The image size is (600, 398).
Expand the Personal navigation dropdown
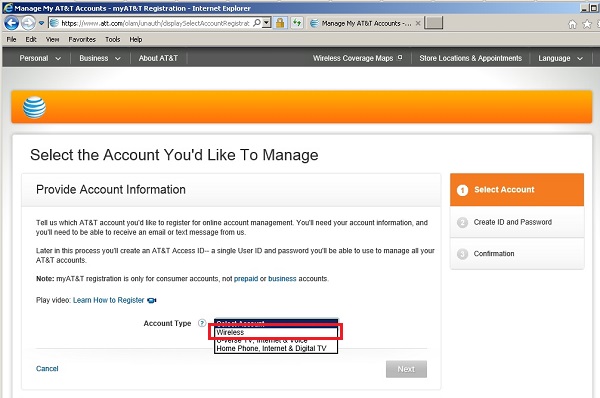[x=40, y=58]
